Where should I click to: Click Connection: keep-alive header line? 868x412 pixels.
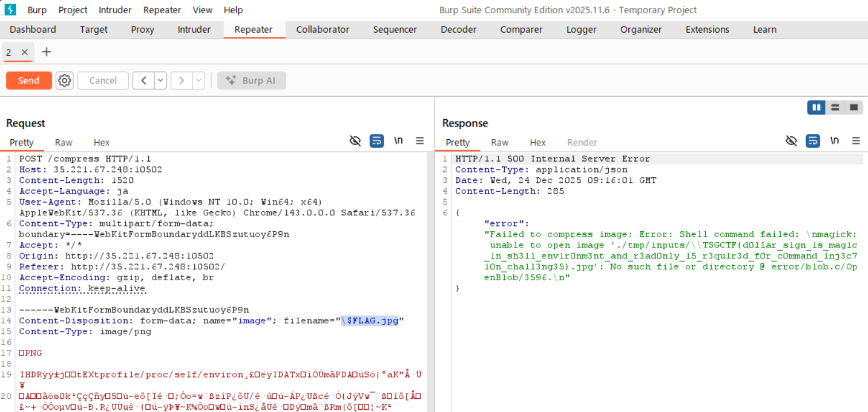pos(82,288)
